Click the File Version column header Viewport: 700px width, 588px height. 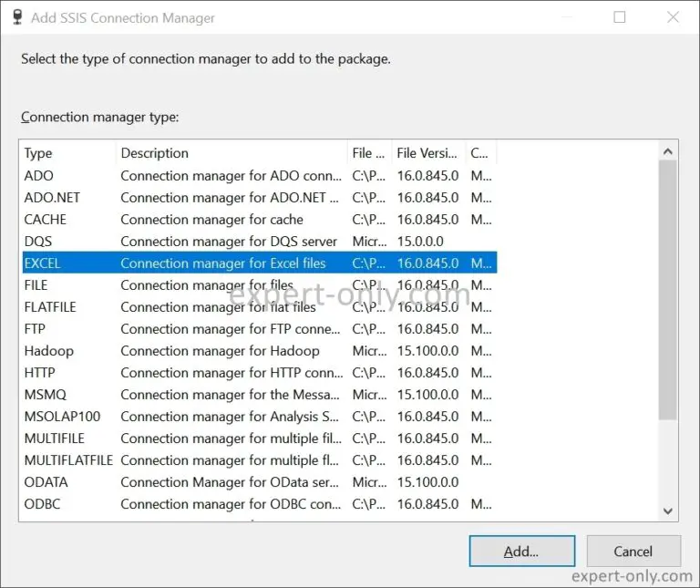[428, 153]
